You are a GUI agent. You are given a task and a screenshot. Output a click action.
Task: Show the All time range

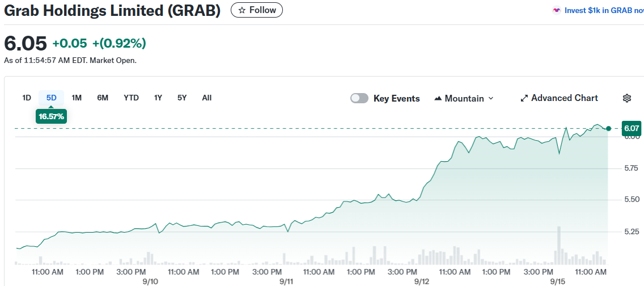(x=207, y=98)
